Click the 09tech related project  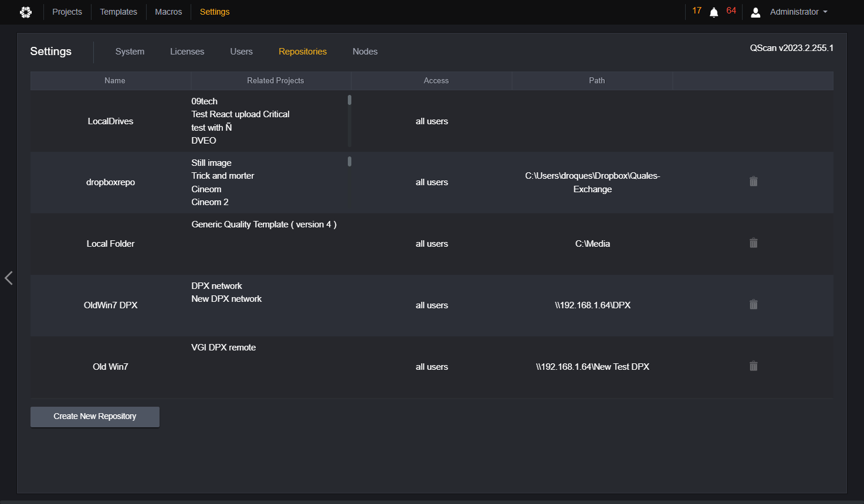pos(204,101)
